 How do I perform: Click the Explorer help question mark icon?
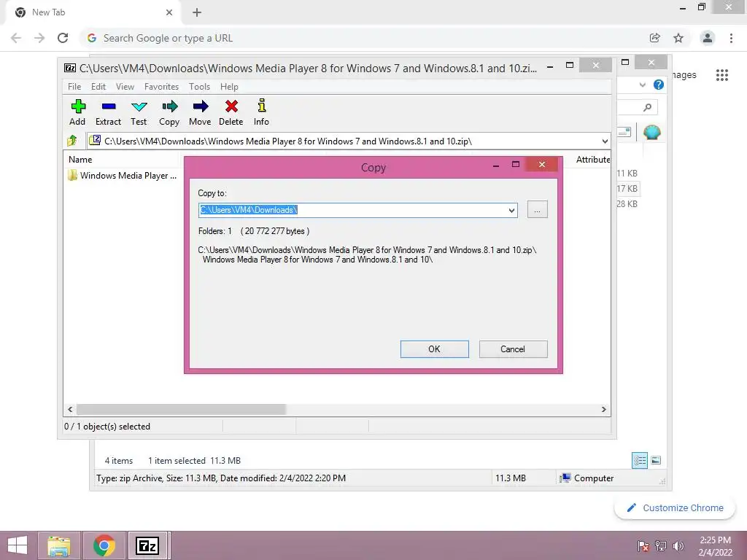(659, 85)
